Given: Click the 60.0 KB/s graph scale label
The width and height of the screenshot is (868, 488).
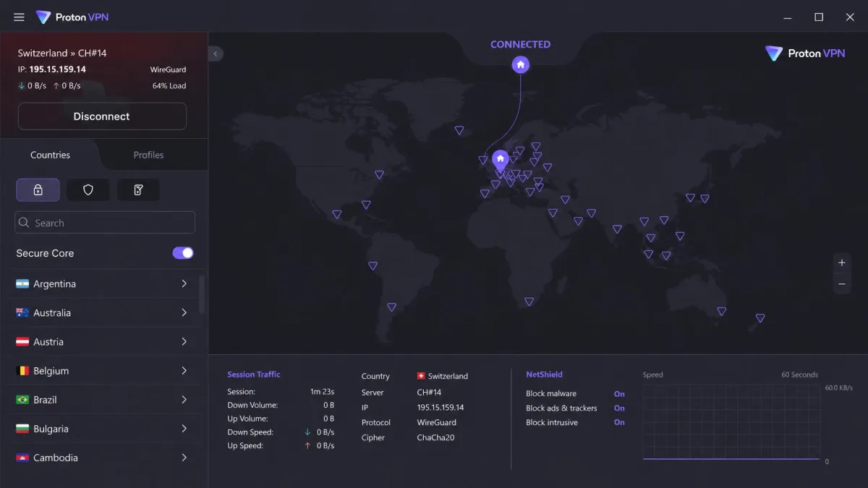Looking at the screenshot, I should point(839,388).
